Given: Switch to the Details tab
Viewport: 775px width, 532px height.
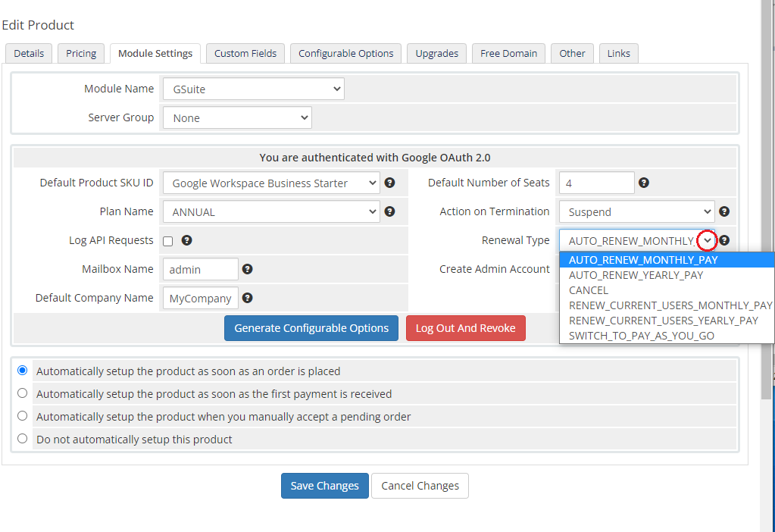Looking at the screenshot, I should 29,53.
